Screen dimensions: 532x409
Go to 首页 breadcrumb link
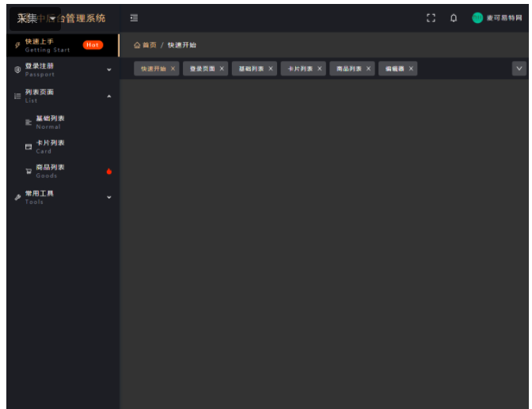click(150, 45)
